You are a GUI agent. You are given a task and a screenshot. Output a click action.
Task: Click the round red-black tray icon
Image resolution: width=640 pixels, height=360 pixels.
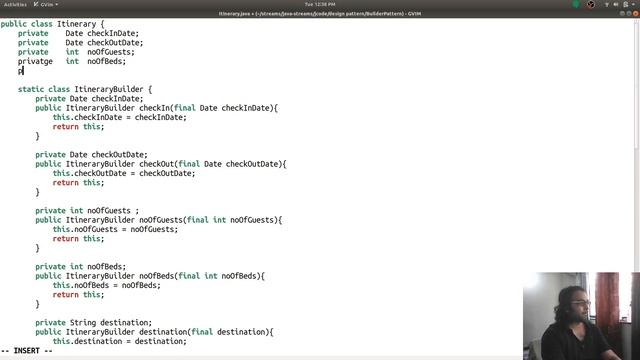(x=591, y=4)
